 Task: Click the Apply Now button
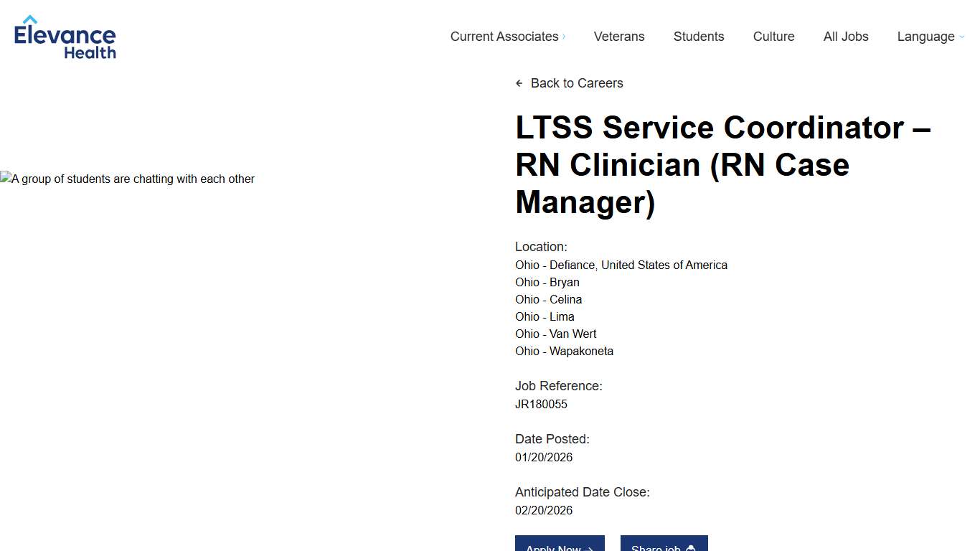pos(560,547)
